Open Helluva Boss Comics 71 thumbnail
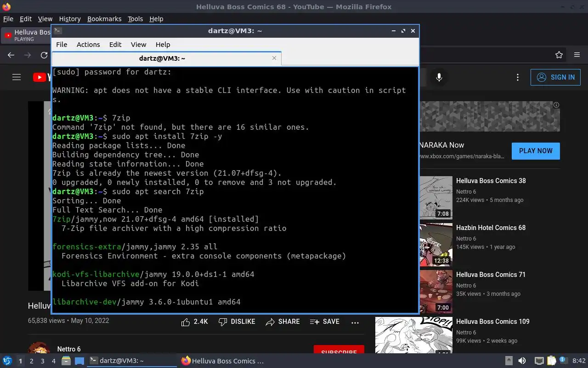 click(436, 292)
